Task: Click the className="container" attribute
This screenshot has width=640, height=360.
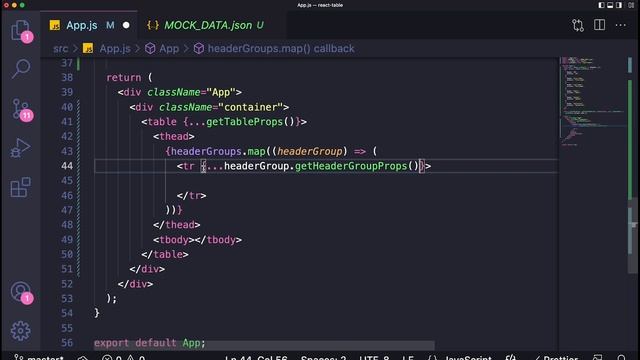Action: click(221, 107)
